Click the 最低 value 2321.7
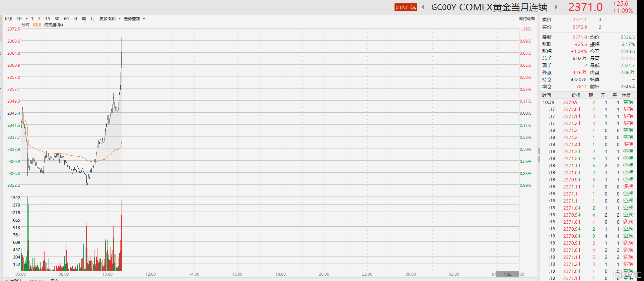 (628, 65)
